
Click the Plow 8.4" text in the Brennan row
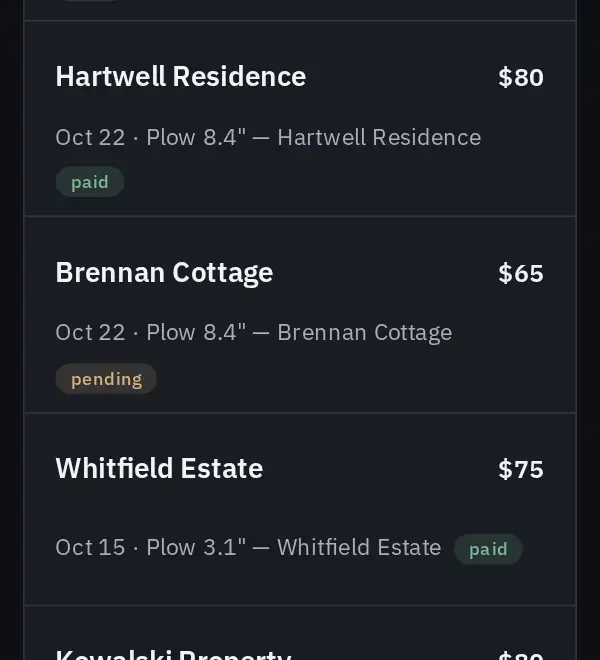(196, 333)
